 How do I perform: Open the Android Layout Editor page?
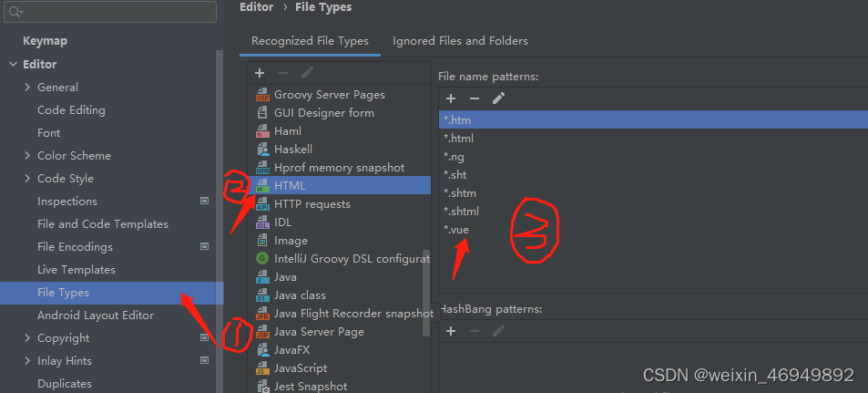pos(96,315)
